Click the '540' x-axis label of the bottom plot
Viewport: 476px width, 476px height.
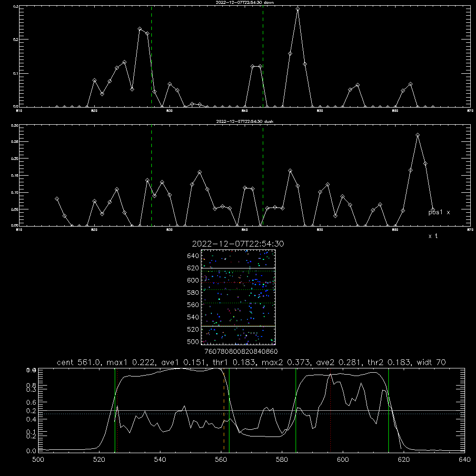coord(160,460)
